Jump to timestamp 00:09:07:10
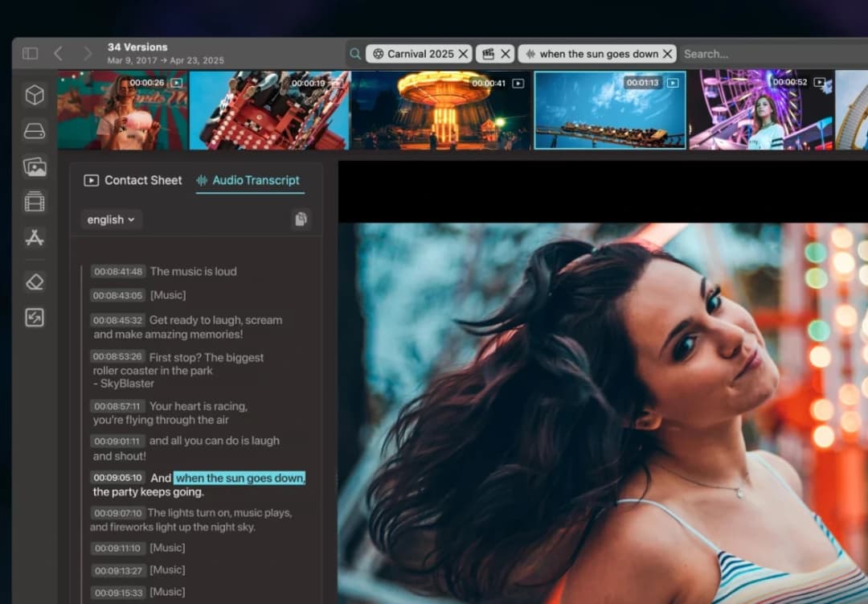This screenshot has width=868, height=604. click(118, 513)
